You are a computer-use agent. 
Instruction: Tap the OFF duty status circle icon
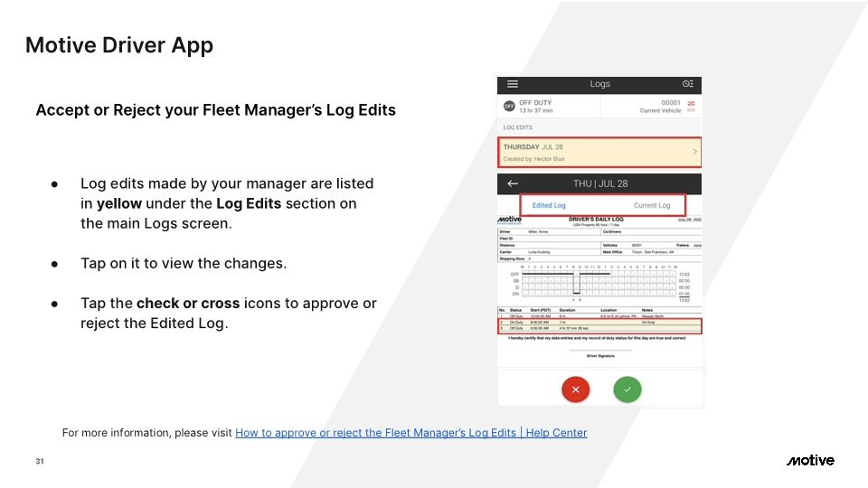pos(509,107)
